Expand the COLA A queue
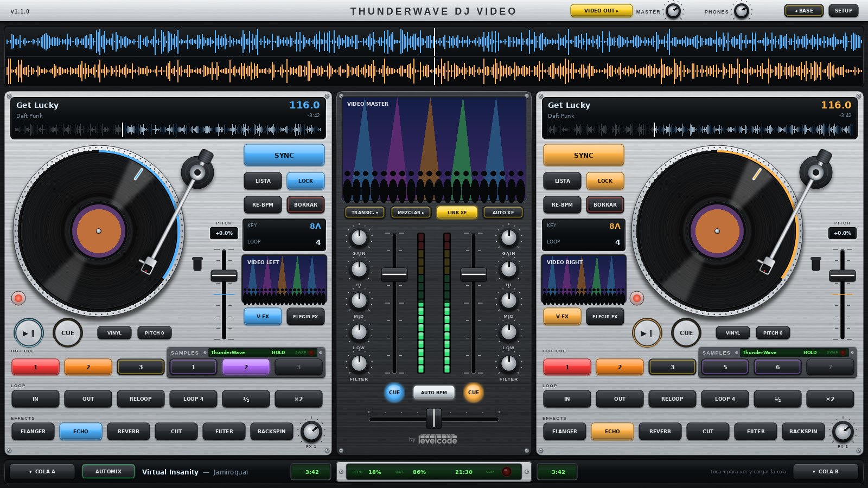Image resolution: width=868 pixels, height=488 pixels. 42,472
